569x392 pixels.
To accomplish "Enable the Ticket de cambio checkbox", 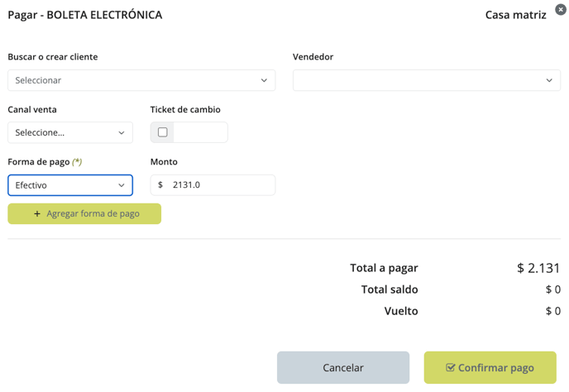I will 163,132.
